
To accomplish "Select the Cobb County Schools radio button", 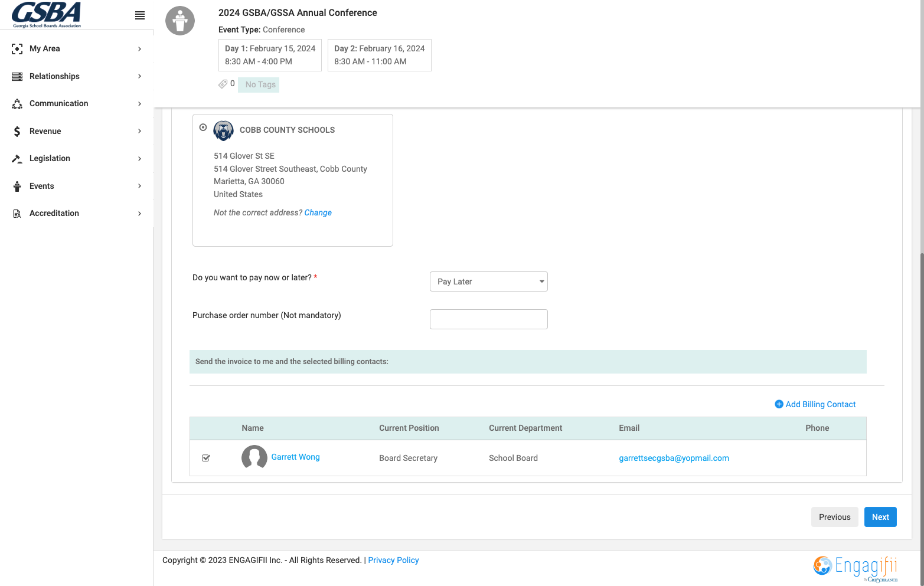I will click(203, 127).
